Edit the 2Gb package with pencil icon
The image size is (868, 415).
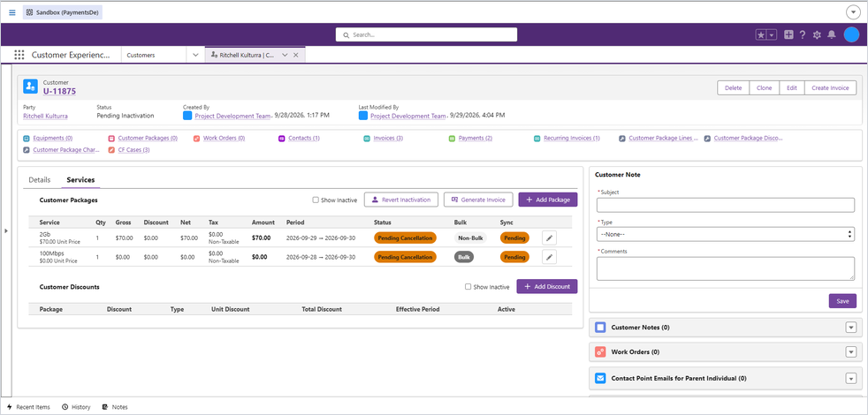click(x=549, y=238)
